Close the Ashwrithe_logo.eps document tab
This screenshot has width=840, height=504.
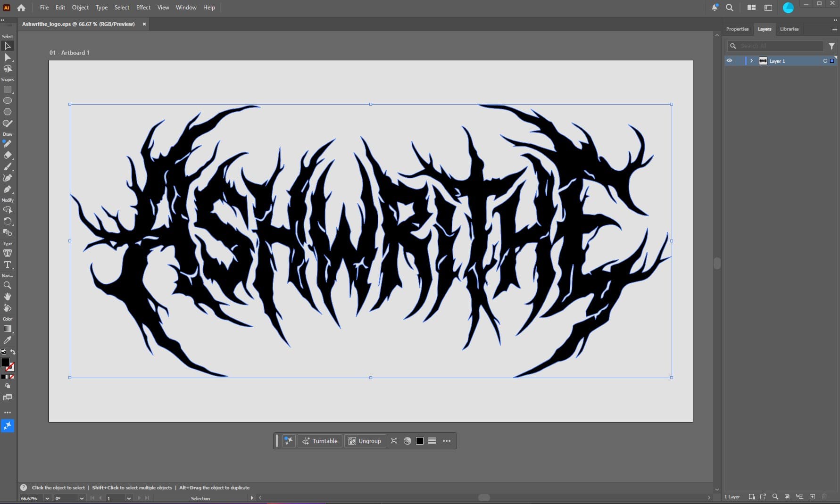(144, 24)
